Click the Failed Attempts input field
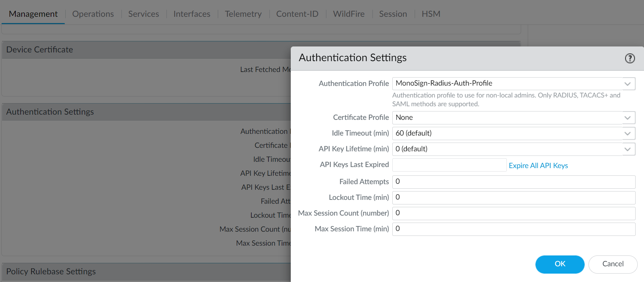Screen dimensions: 644x282 [x=513, y=182]
